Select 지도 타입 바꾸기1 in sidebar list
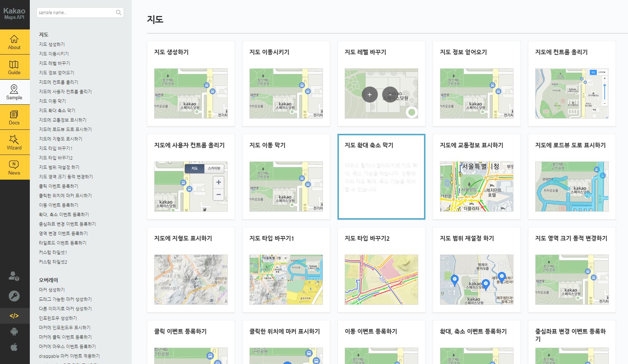The image size is (628, 364). (x=56, y=148)
